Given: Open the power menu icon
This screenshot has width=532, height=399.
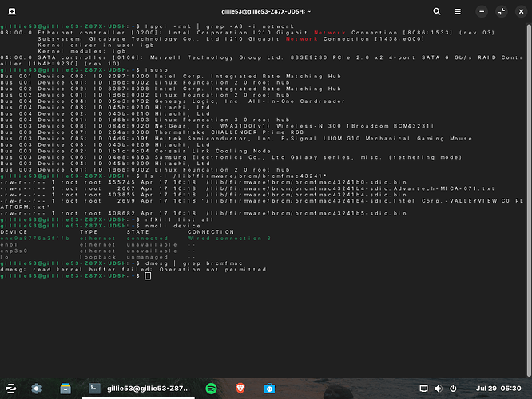Looking at the screenshot, I should click(453, 389).
